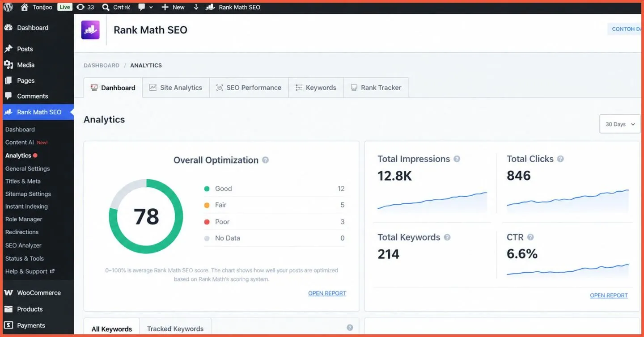This screenshot has height=337, width=644.
Task: Expand the comments dropdown arrow in admin bar
Action: tap(151, 7)
